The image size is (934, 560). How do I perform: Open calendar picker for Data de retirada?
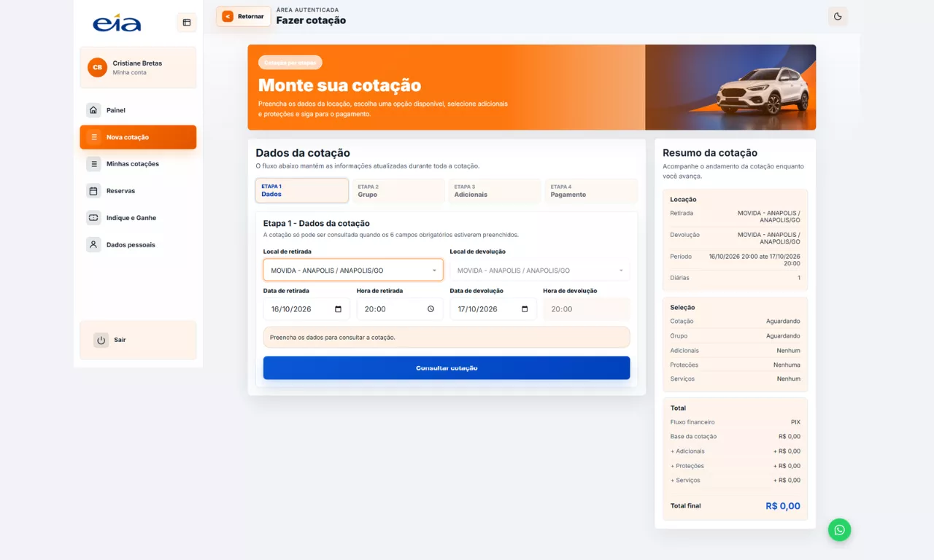point(338,309)
